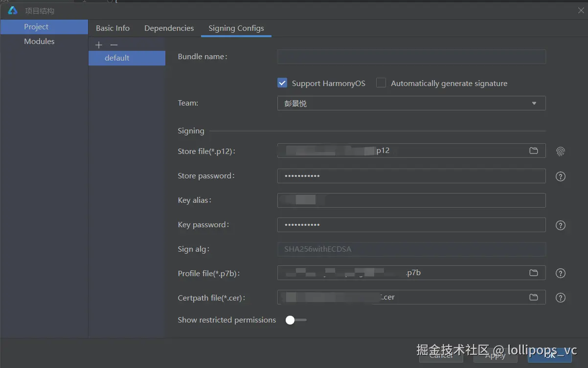588x368 pixels.
Task: Switch to Basic Info tab
Action: [x=113, y=28]
